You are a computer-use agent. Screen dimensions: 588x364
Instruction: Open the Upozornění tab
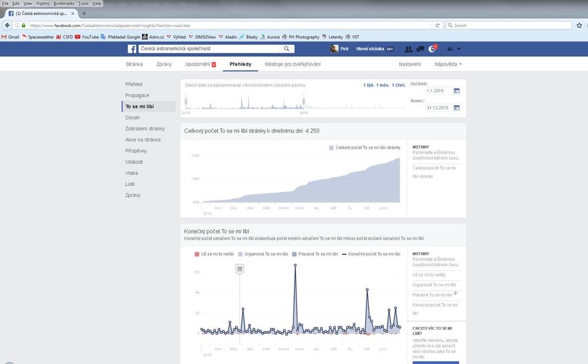(200, 64)
